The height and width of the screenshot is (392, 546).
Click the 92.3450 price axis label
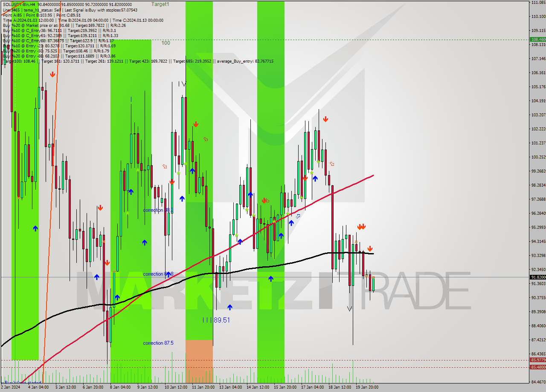click(x=539, y=269)
